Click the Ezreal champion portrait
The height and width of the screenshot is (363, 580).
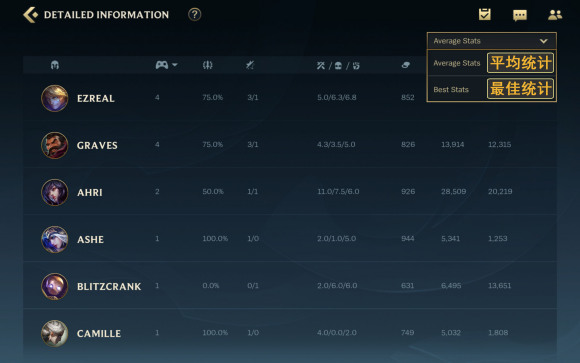click(x=55, y=98)
